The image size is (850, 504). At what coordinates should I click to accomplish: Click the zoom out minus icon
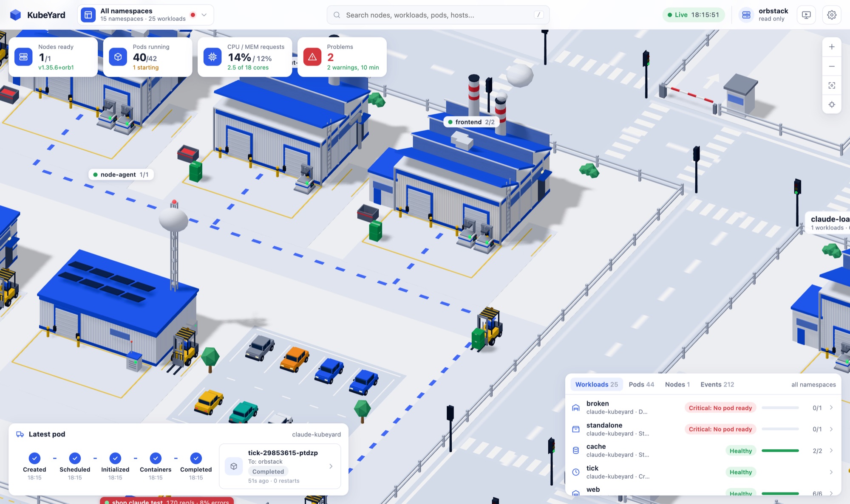click(x=832, y=66)
